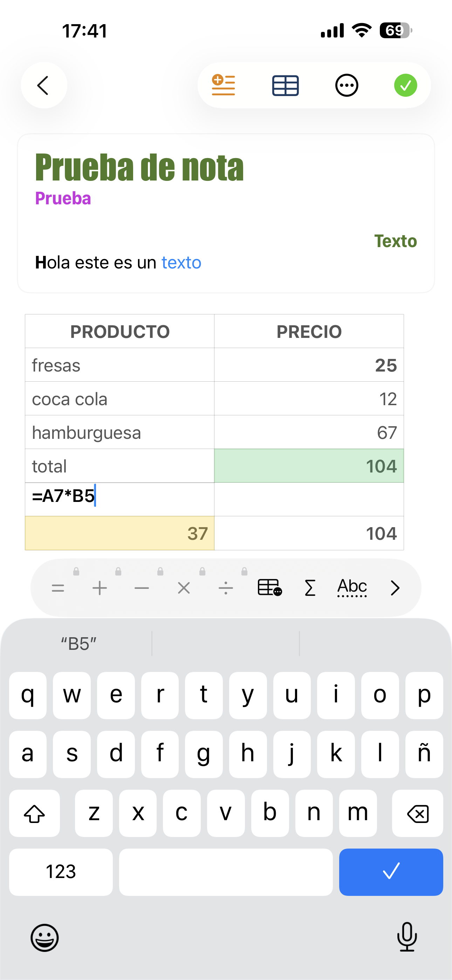Open the table options icon
Viewport: 452px width, 980px height.
click(x=285, y=85)
